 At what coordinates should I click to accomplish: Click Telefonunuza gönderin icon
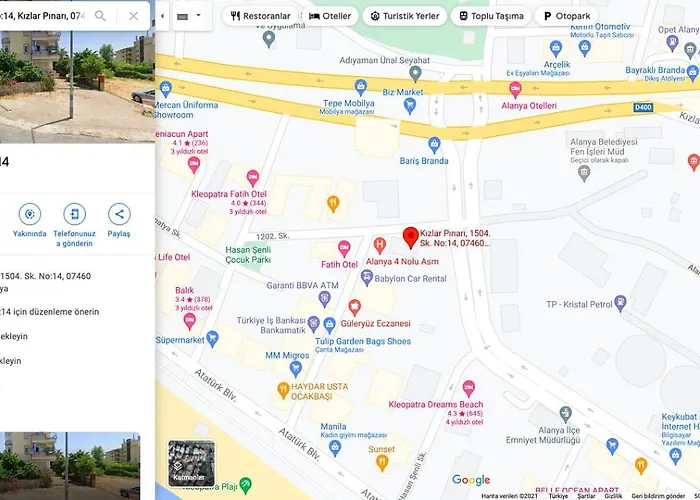(75, 214)
